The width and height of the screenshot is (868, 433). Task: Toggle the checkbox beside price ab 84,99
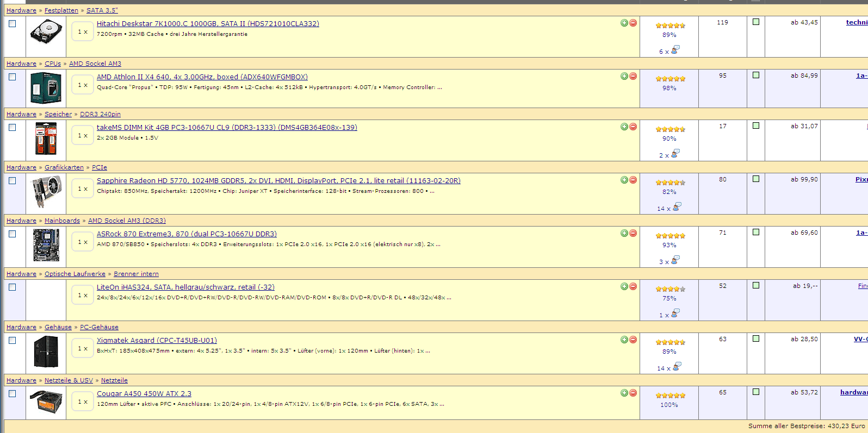tap(756, 75)
